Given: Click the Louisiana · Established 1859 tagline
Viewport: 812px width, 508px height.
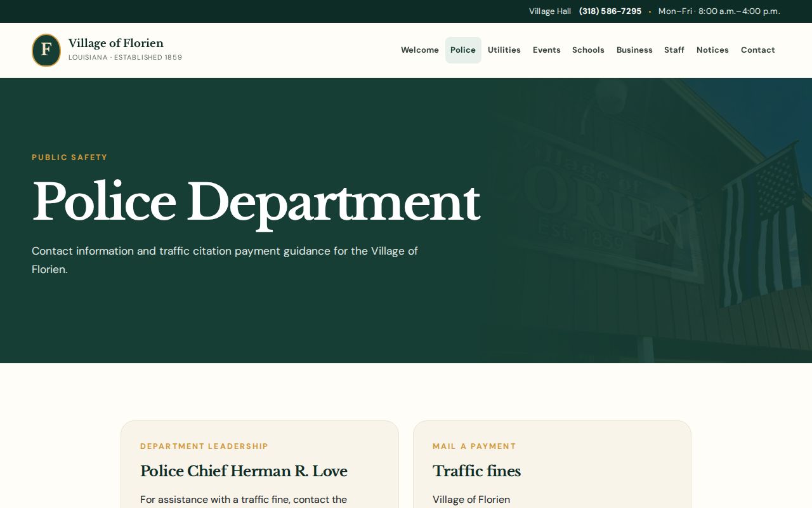Looking at the screenshot, I should click(x=125, y=58).
